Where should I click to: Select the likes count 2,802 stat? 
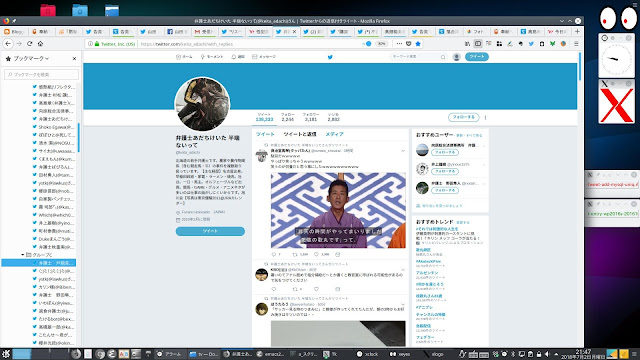(333, 117)
